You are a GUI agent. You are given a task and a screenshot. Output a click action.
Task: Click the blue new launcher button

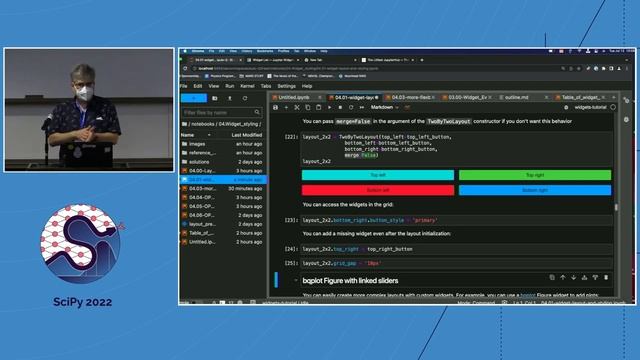pyautogui.click(x=194, y=98)
